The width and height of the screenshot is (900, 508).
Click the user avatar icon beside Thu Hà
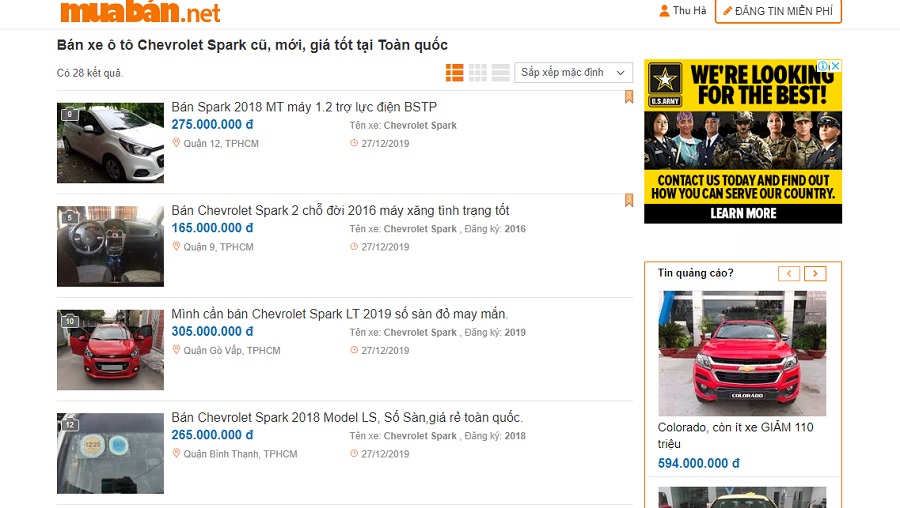point(664,10)
